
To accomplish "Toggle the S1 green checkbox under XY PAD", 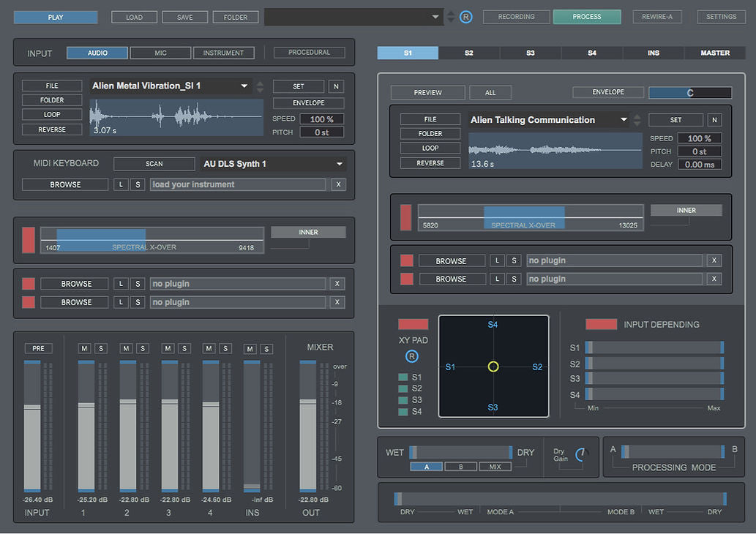I will [403, 377].
